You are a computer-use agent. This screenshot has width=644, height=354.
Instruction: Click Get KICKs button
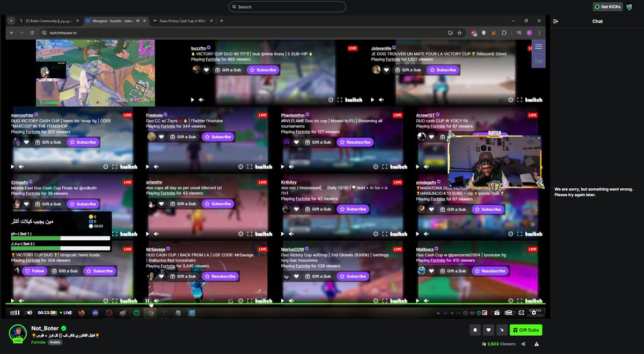pos(608,7)
